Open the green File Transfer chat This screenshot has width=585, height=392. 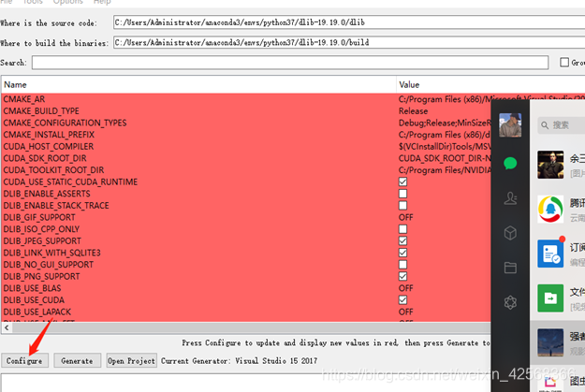550,298
